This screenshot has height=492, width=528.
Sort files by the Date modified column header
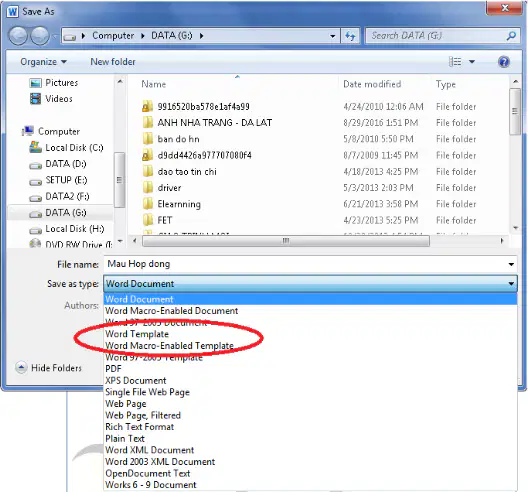coord(372,84)
